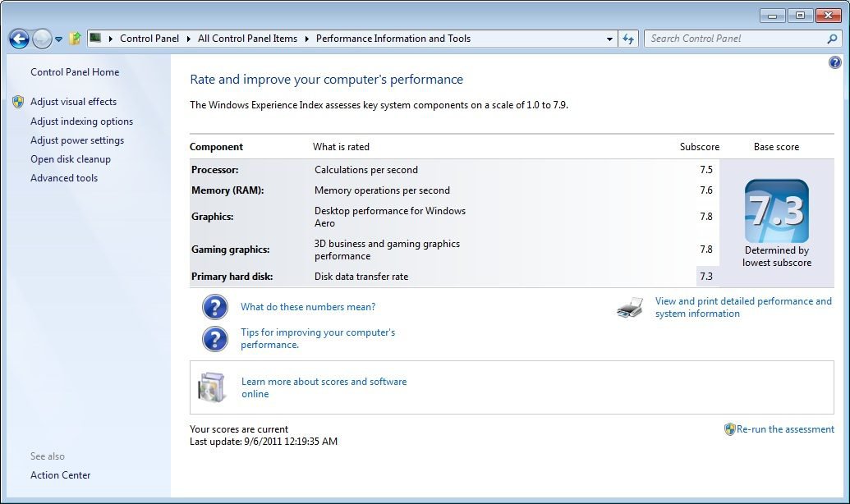This screenshot has height=504, width=850.
Task: Open Adjust visual effects
Action: [x=73, y=102]
